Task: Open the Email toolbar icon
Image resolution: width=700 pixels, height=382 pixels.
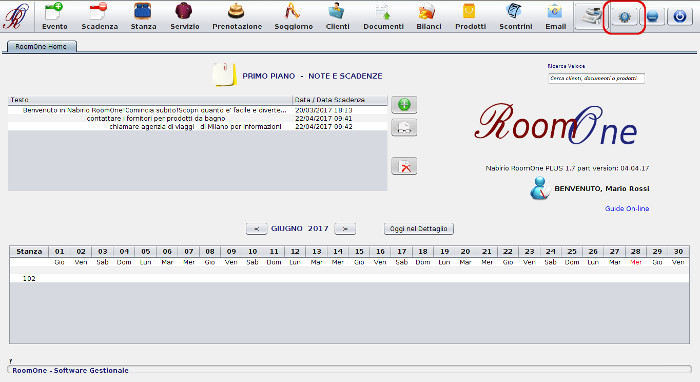Action: pos(555,17)
